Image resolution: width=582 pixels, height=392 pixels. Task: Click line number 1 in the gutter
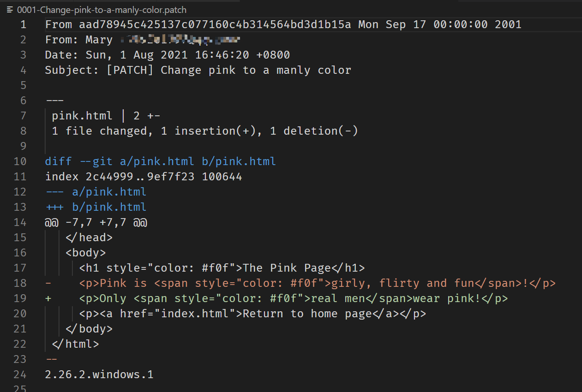[23, 24]
